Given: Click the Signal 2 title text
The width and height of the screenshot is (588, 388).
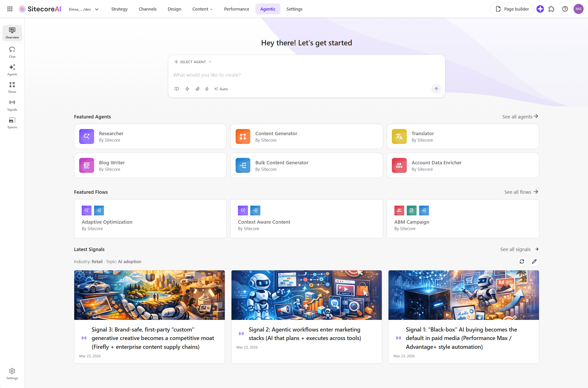Looking at the screenshot, I should 305,334.
